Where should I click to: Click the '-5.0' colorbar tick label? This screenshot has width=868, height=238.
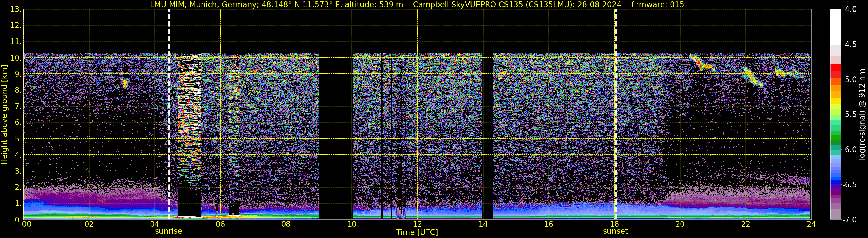pos(849,80)
